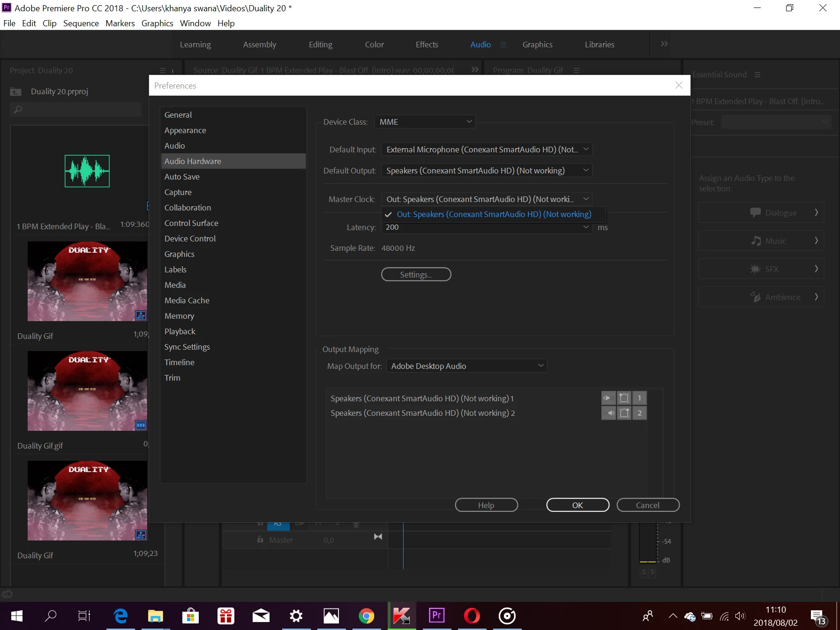Click the surround-right icon in Speakers row 2

[x=624, y=413]
